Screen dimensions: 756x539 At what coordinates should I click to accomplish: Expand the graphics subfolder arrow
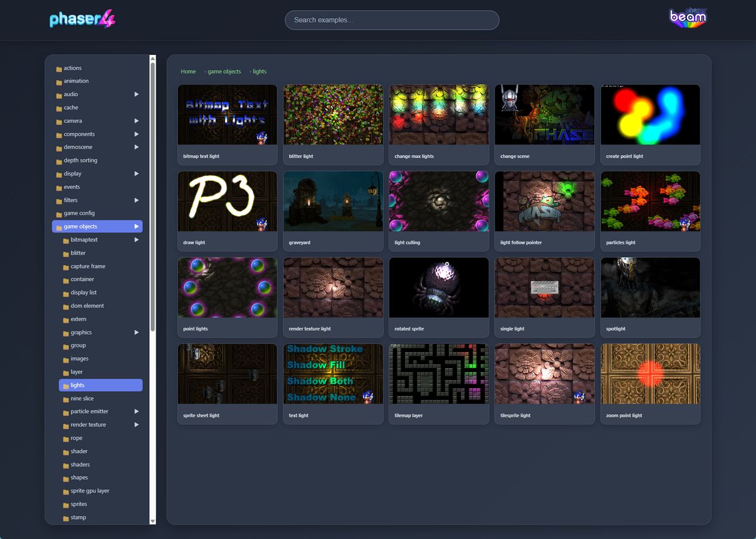[136, 332]
